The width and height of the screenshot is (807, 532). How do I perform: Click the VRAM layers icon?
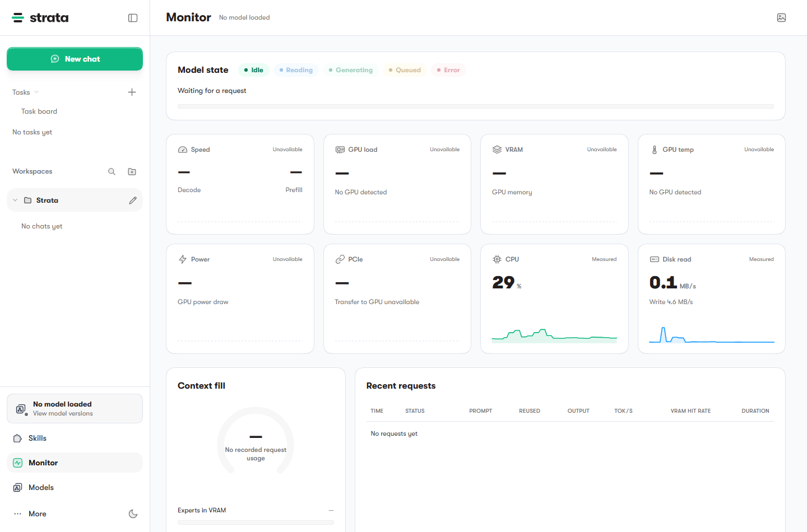(x=497, y=150)
